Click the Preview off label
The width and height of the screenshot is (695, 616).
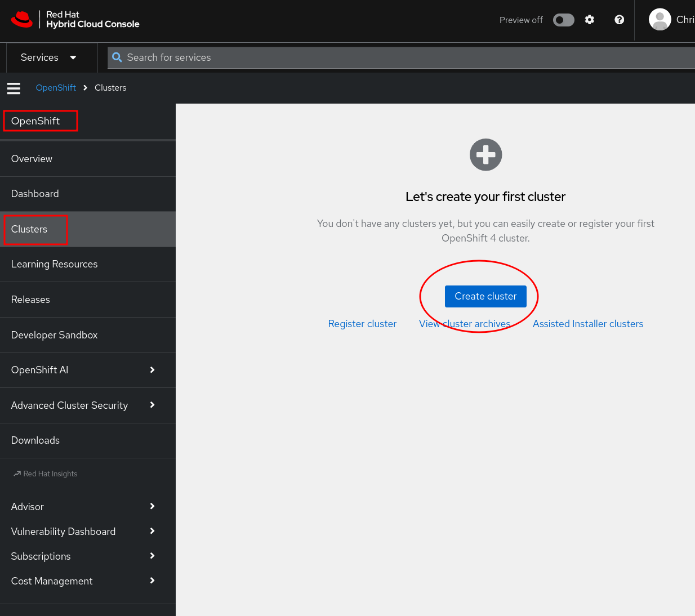pos(521,20)
